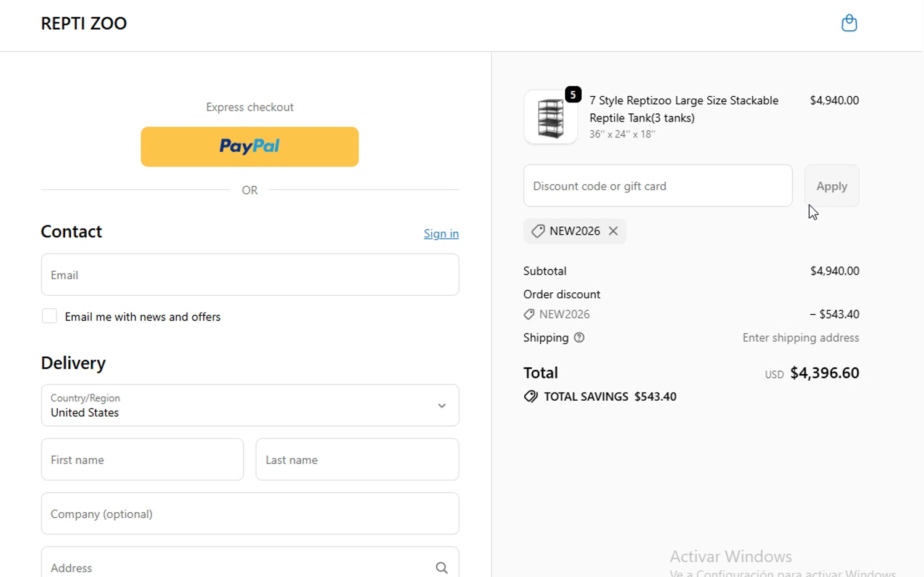Go to REPTI ZOO store home

pyautogui.click(x=84, y=23)
